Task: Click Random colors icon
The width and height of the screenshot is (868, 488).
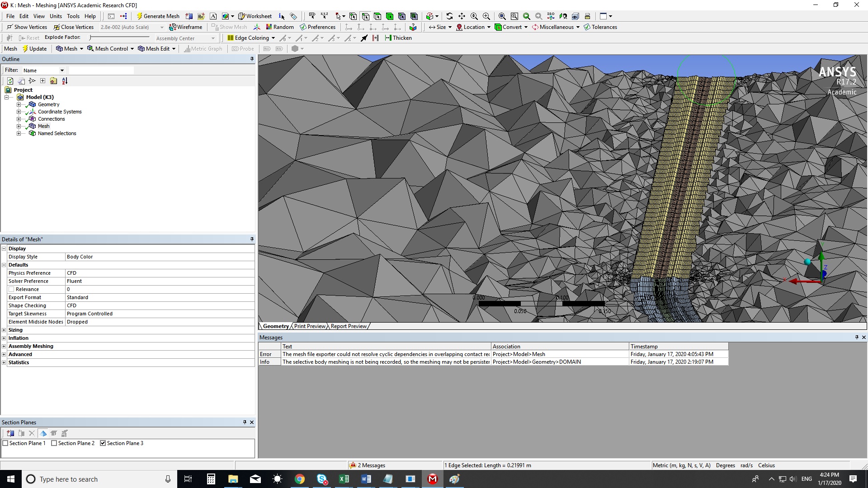Action: point(280,27)
